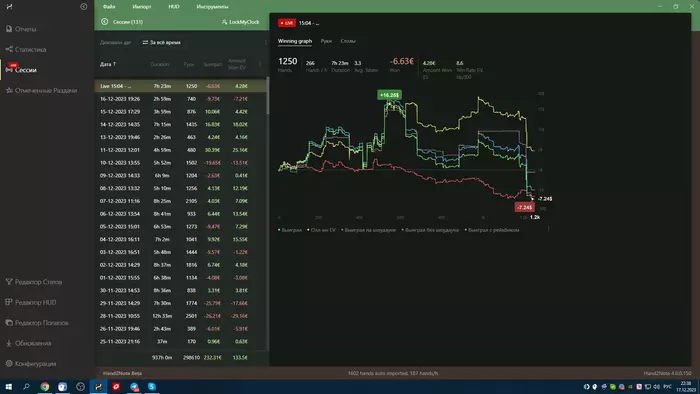700x394 pixels.
Task: Open Редактор Попапов icon
Action: pos(9,323)
